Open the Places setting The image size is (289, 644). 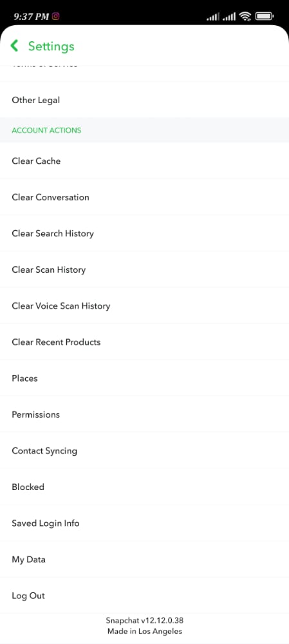tap(144, 378)
